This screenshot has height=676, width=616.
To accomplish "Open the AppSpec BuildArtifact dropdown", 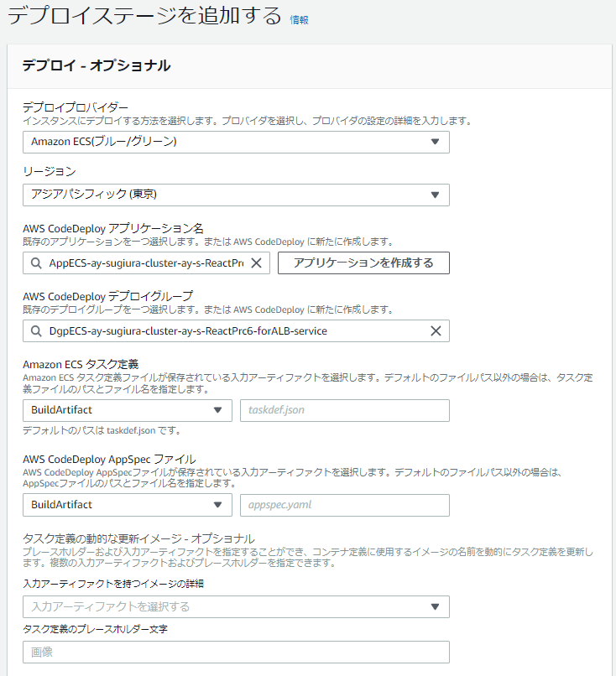I will click(128, 505).
